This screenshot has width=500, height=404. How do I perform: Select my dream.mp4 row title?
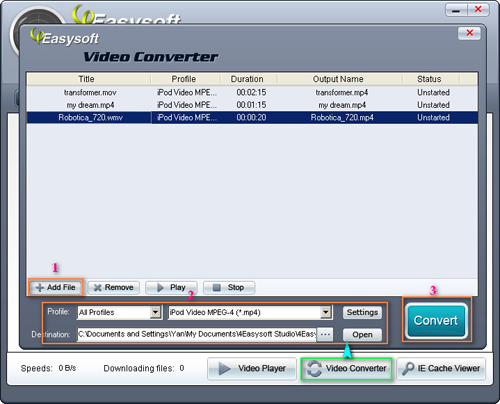(x=90, y=105)
